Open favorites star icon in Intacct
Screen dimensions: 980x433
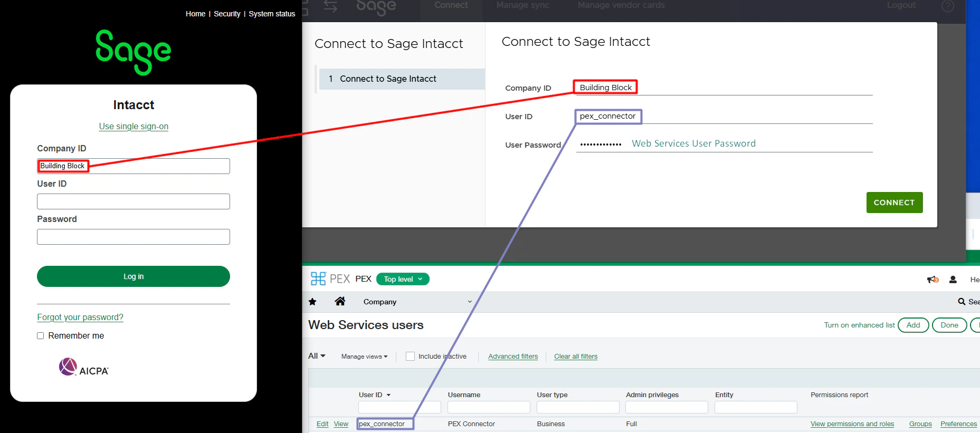312,302
